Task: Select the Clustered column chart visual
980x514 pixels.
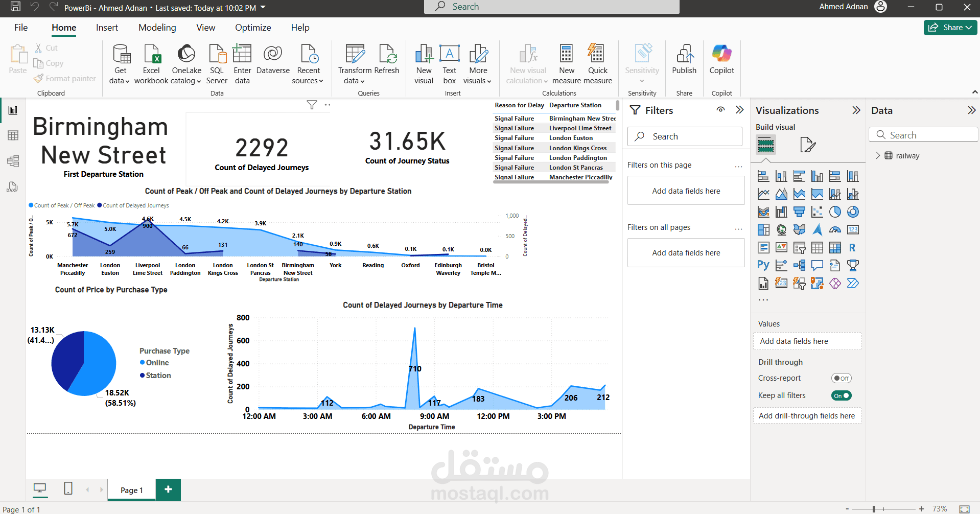Action: (817, 176)
